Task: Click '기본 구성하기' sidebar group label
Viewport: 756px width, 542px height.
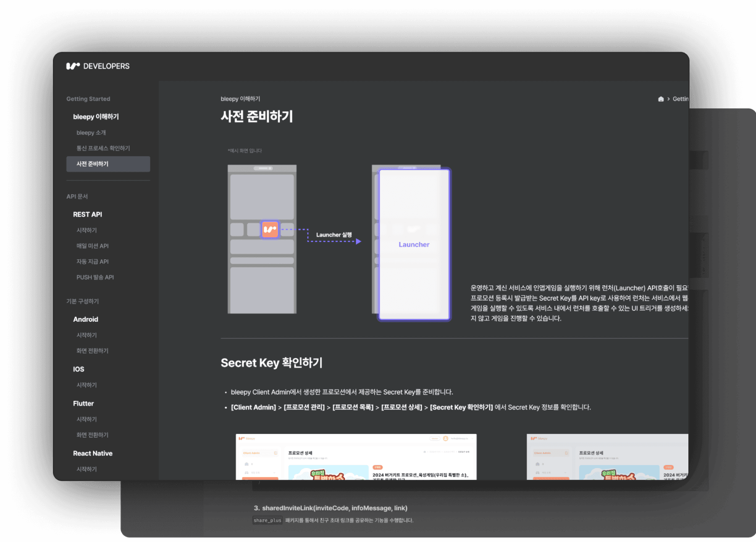Action: pos(83,301)
